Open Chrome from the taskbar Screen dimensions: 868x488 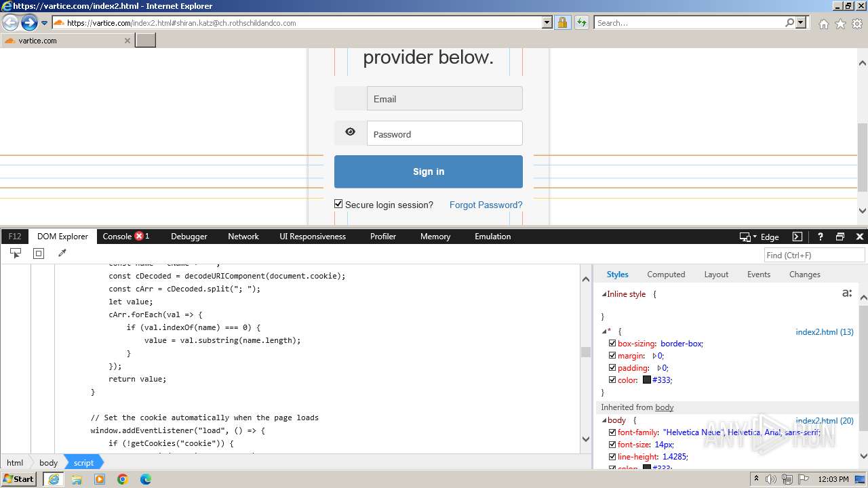pos(123,479)
